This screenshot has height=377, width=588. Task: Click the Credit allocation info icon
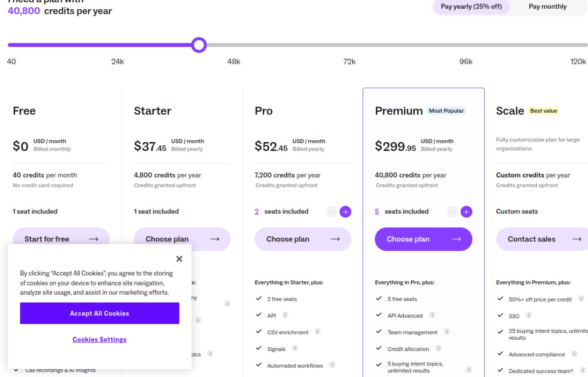(x=438, y=348)
